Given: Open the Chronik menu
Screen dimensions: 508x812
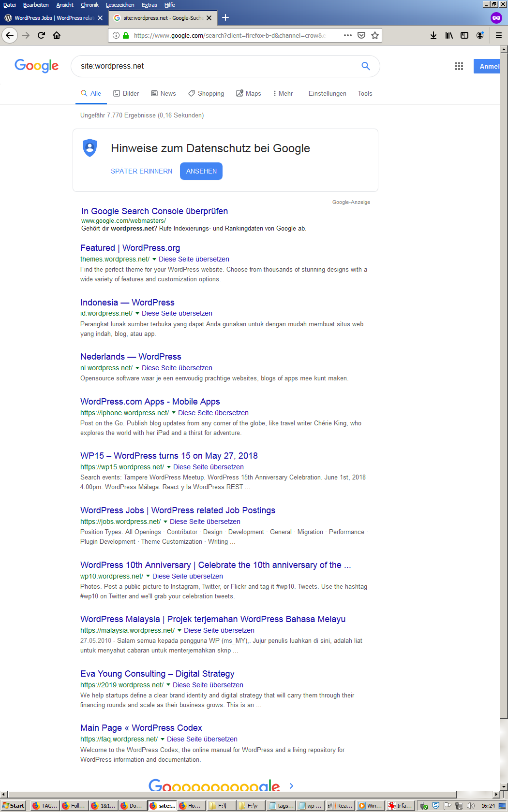Looking at the screenshot, I should click(90, 5).
